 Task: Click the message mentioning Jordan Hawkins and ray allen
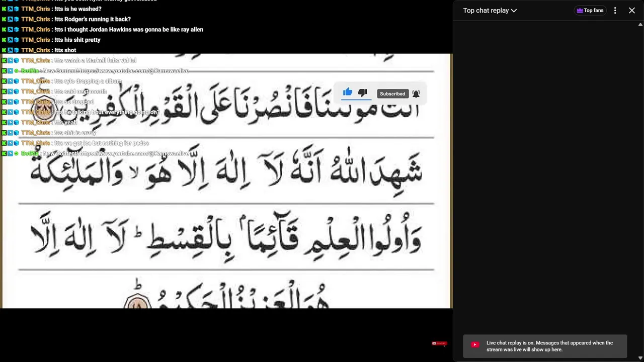[x=129, y=30]
